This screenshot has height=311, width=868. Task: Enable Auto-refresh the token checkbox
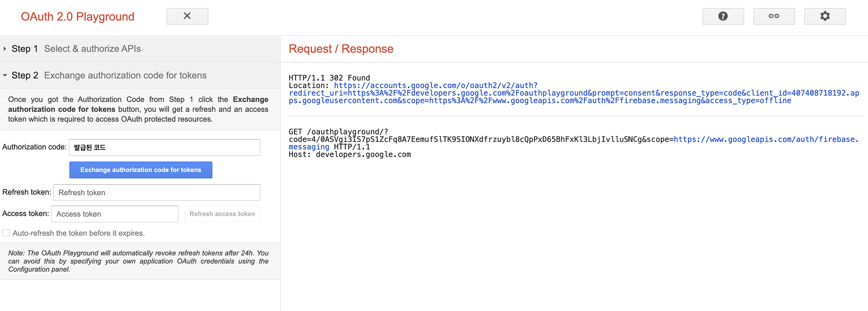click(6, 233)
